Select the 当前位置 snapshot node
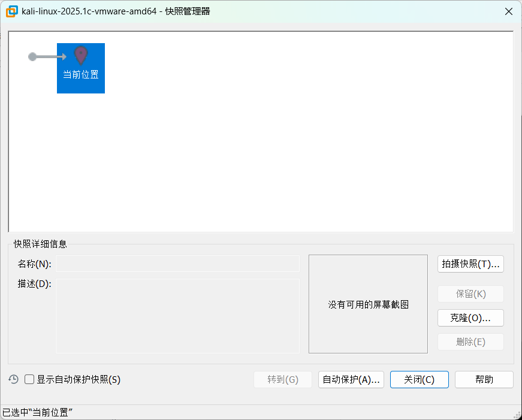 (80, 68)
